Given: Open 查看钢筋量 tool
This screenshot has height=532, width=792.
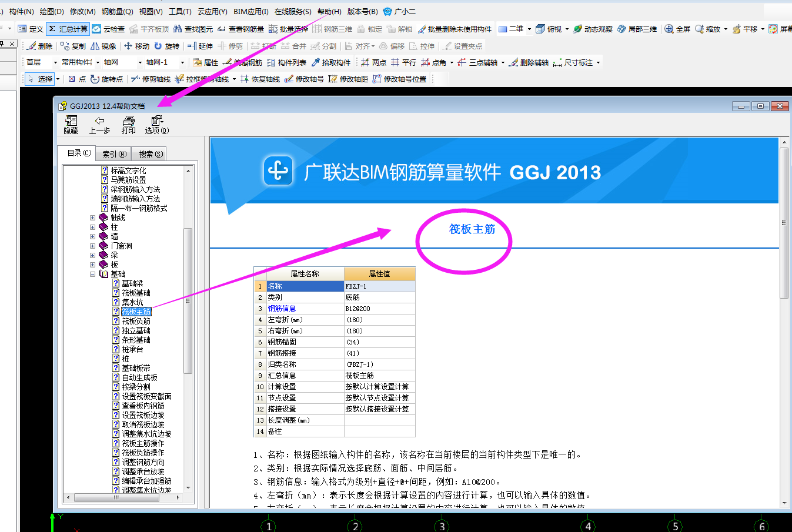Looking at the screenshot, I should [240, 29].
